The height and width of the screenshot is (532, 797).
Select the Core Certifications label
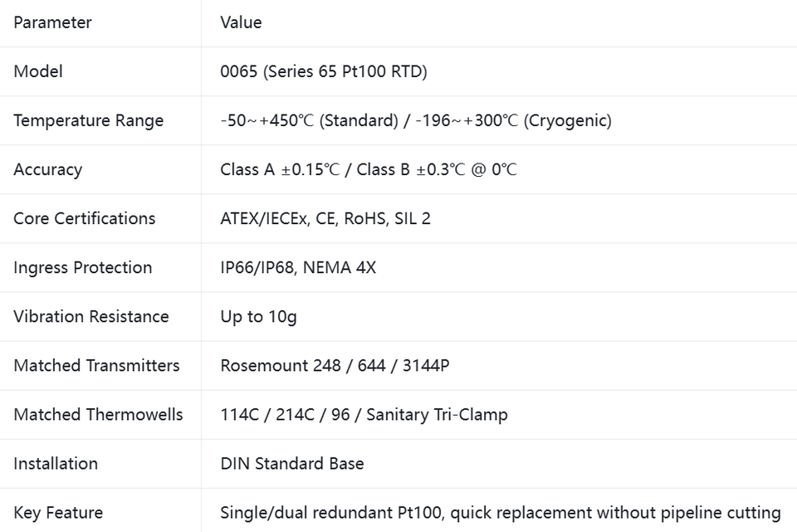pos(85,218)
